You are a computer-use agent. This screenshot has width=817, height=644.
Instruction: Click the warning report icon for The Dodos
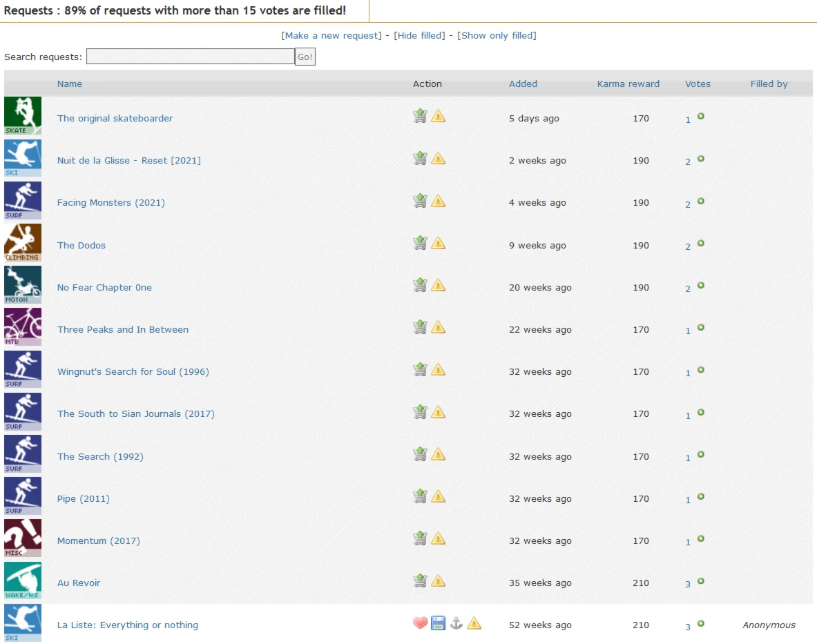[x=438, y=243]
